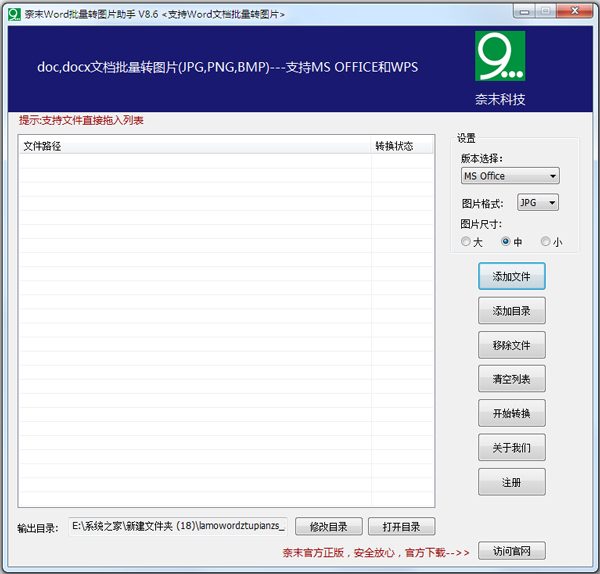Minimize the window
This screenshot has width=600, height=574.
[524, 11]
